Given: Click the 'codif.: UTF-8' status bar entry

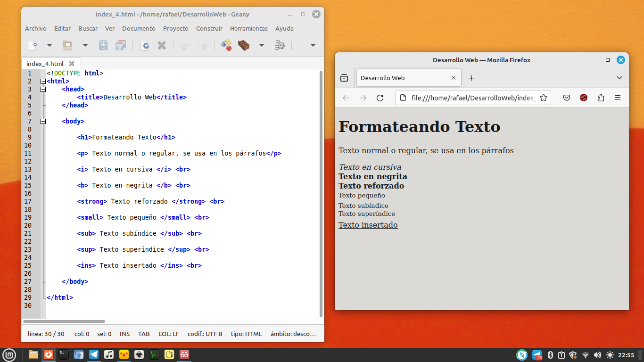Looking at the screenshot, I should [x=205, y=334].
